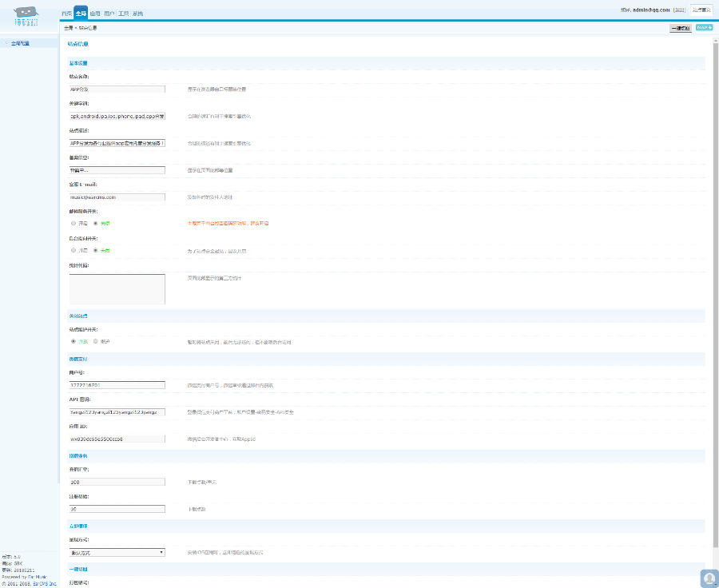Open the chat support avatar icon at the page corner

coord(709,578)
